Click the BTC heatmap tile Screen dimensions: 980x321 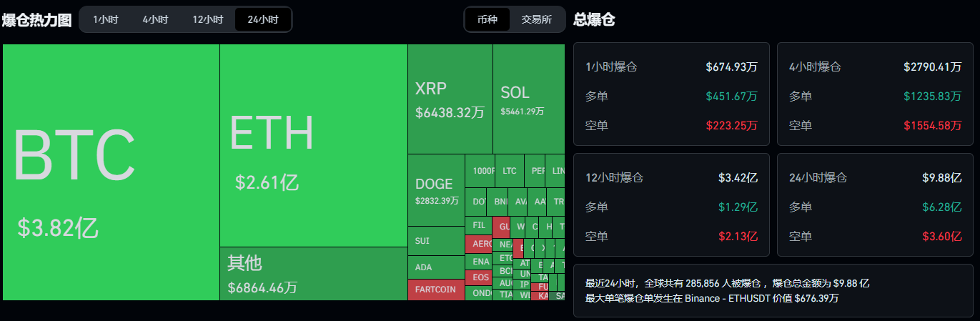(x=111, y=172)
